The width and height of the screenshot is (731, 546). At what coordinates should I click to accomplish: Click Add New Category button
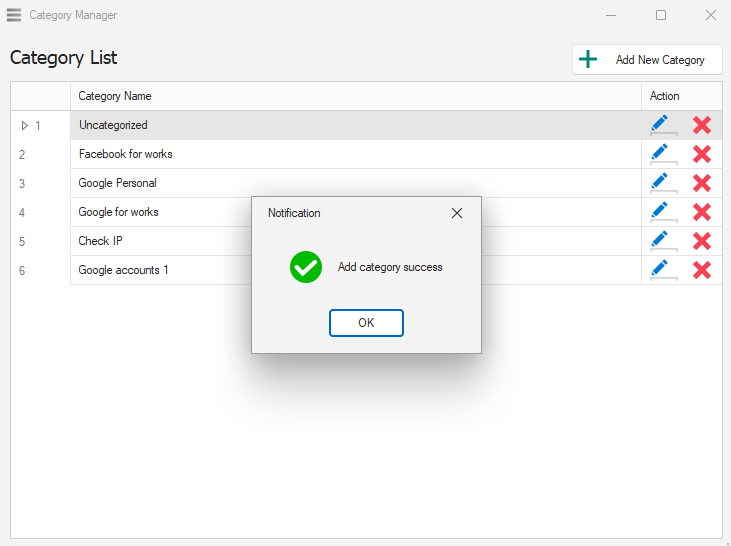coord(647,60)
